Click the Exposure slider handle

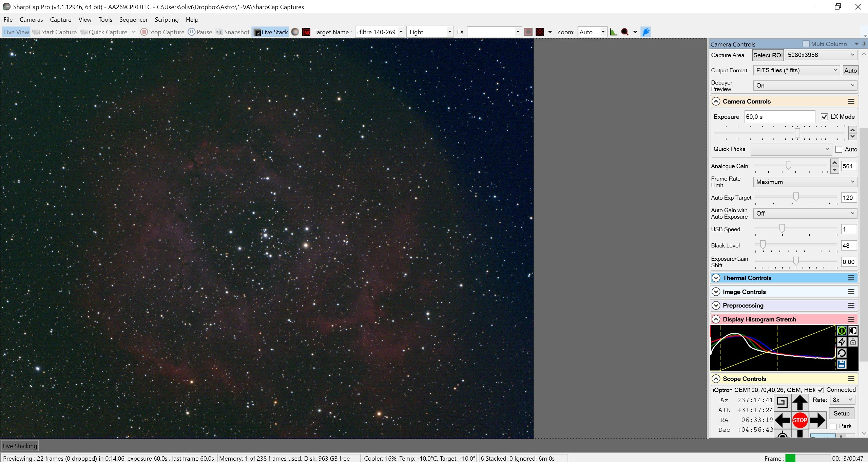click(x=797, y=132)
